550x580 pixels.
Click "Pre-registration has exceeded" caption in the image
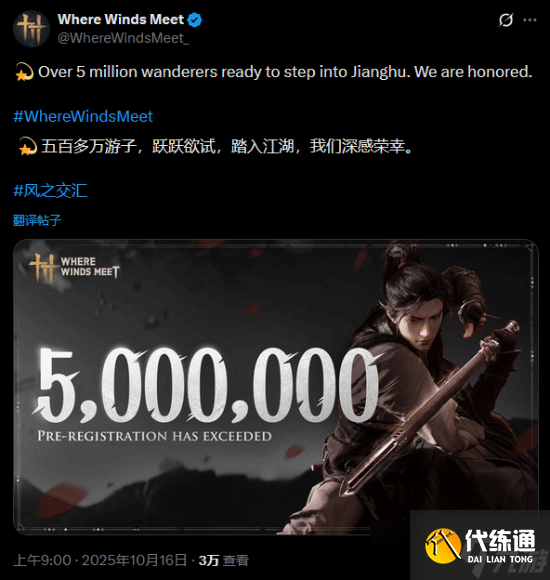click(x=154, y=436)
